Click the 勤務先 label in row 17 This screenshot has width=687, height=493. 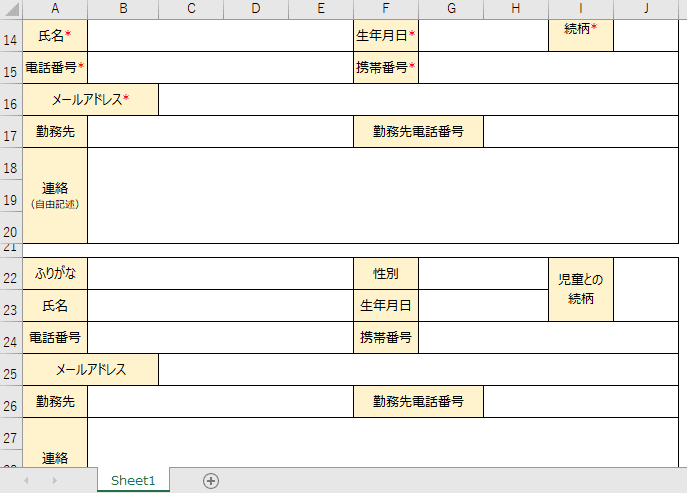(x=55, y=131)
